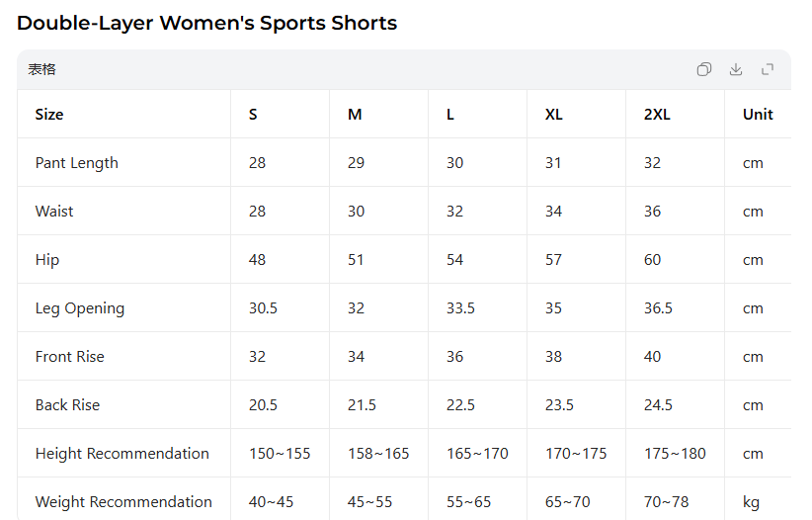Select the Pant Length row label
The height and width of the screenshot is (520, 812).
pyautogui.click(x=77, y=163)
